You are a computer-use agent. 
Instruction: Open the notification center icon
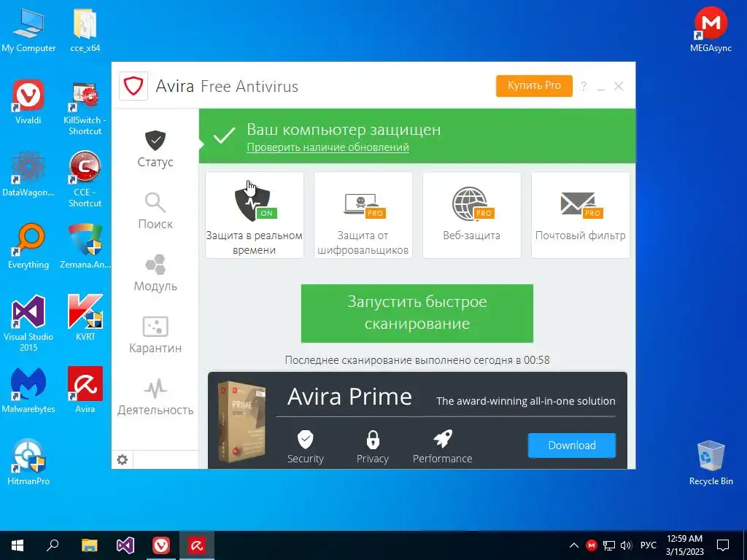pos(723,545)
